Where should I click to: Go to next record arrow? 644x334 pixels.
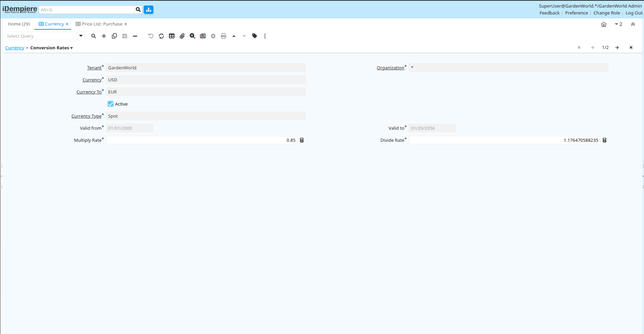pos(617,48)
